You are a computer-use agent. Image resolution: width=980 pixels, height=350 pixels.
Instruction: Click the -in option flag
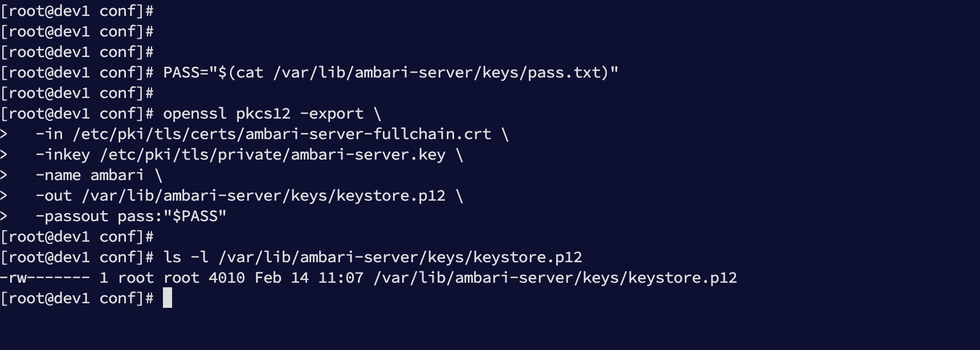coord(49,134)
